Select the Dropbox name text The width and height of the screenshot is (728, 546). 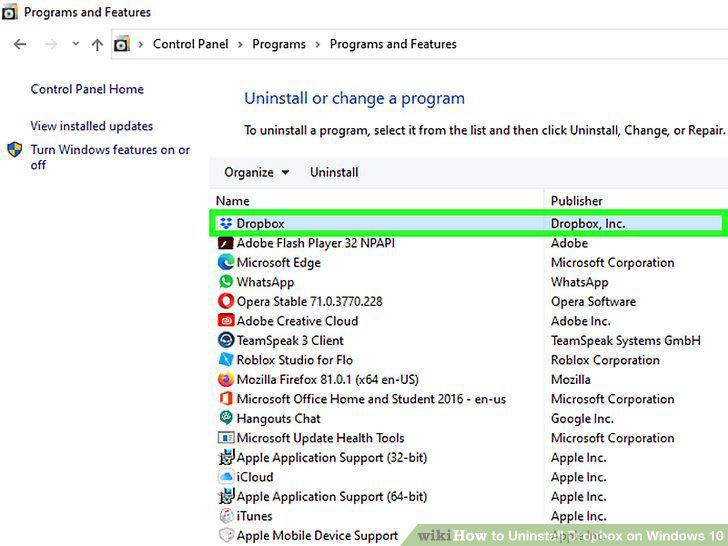click(x=260, y=223)
